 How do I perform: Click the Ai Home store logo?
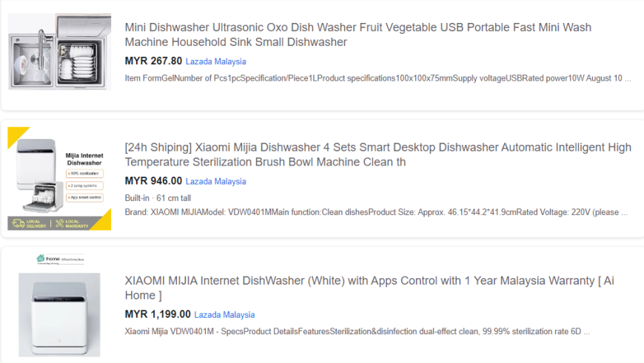[60, 259]
